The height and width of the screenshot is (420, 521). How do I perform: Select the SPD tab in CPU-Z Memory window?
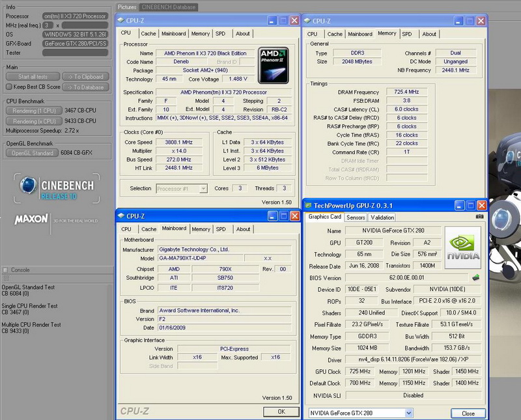tap(406, 34)
